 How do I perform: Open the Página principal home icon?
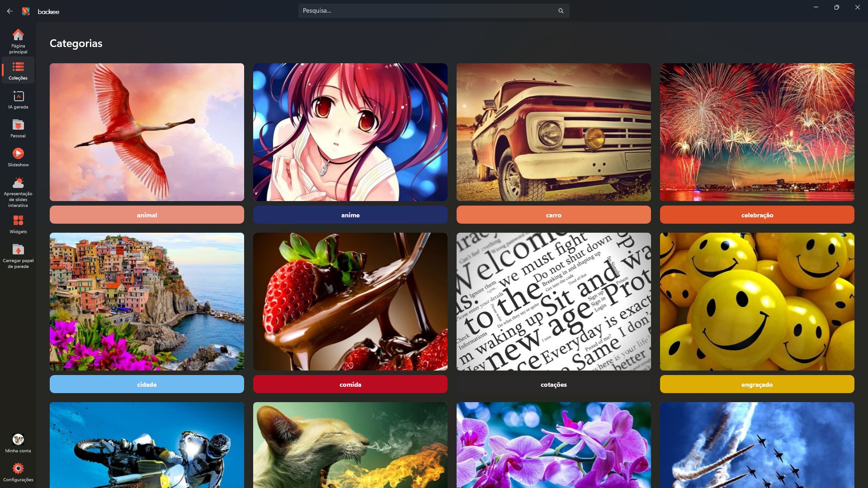tap(18, 35)
